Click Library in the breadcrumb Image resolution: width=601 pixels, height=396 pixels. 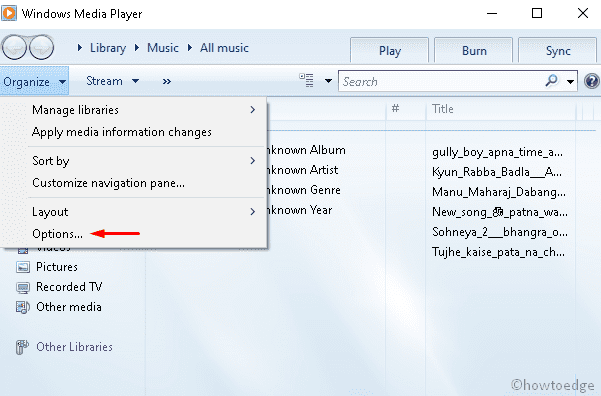[108, 48]
